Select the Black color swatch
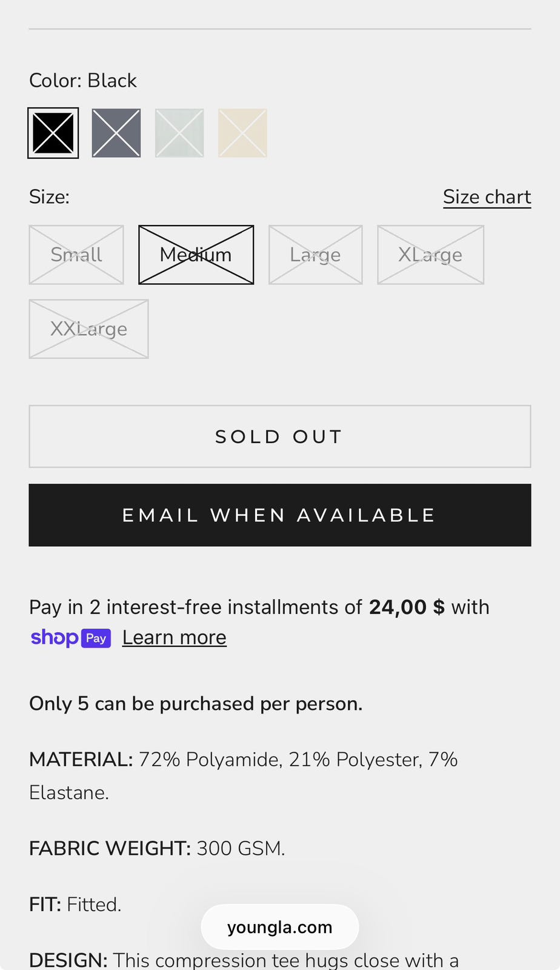This screenshot has height=970, width=560. coord(53,133)
